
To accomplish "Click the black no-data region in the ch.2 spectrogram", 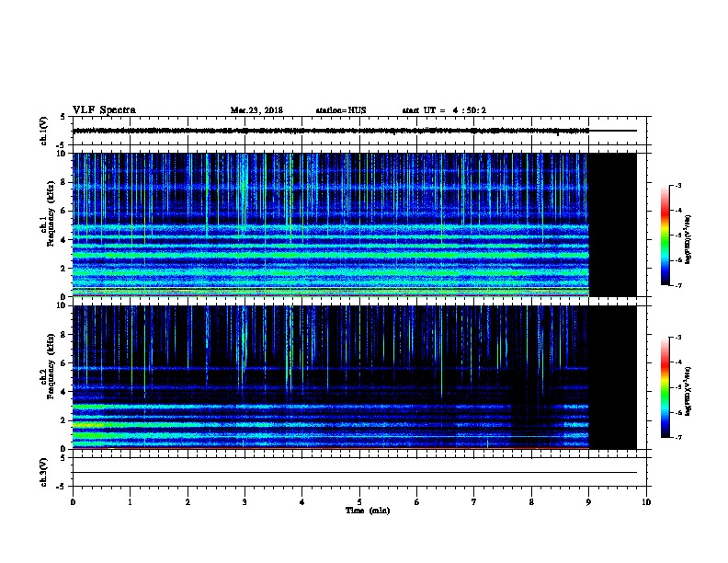I will tap(613, 377).
